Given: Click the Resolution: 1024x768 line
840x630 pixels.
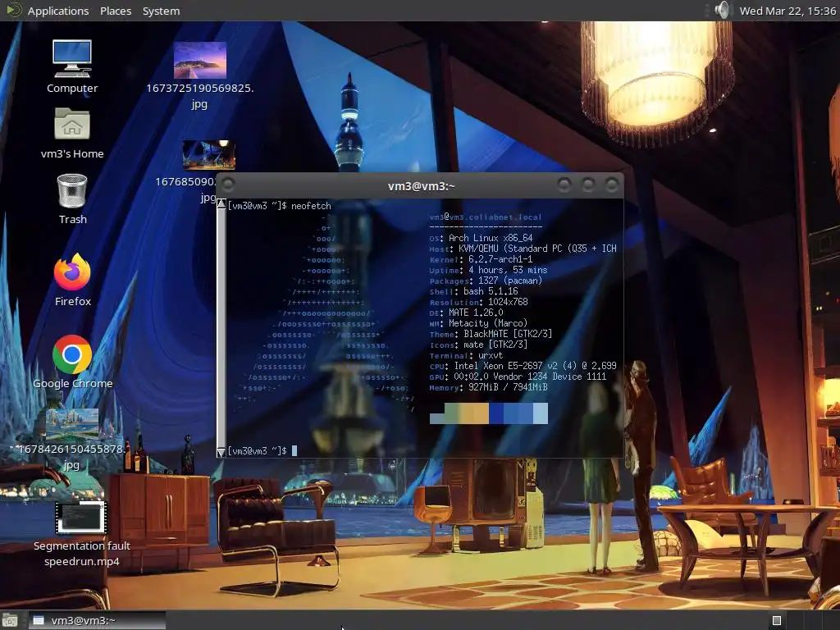Looking at the screenshot, I should (x=478, y=302).
